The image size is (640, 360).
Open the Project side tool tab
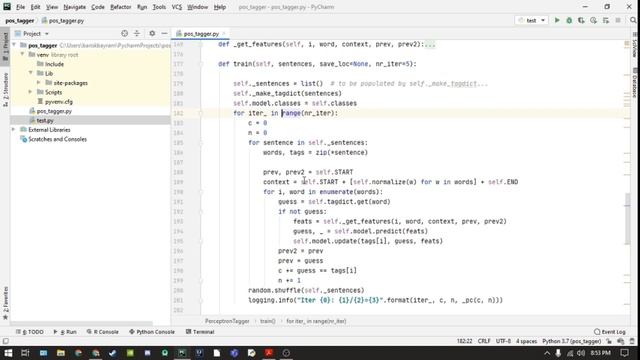coord(5,46)
